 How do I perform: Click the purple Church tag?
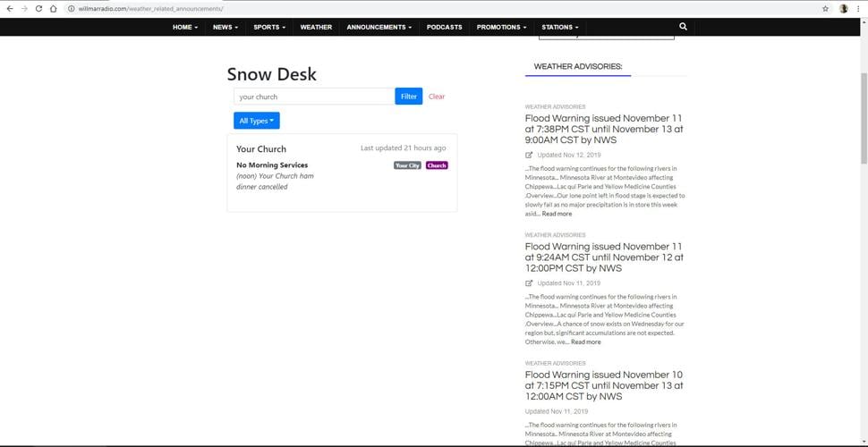437,165
